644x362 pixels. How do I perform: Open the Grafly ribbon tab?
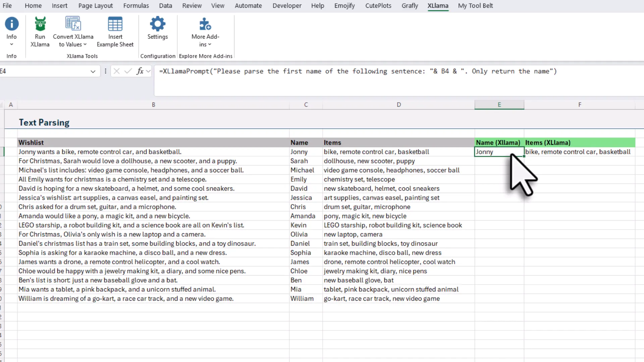[x=410, y=6]
